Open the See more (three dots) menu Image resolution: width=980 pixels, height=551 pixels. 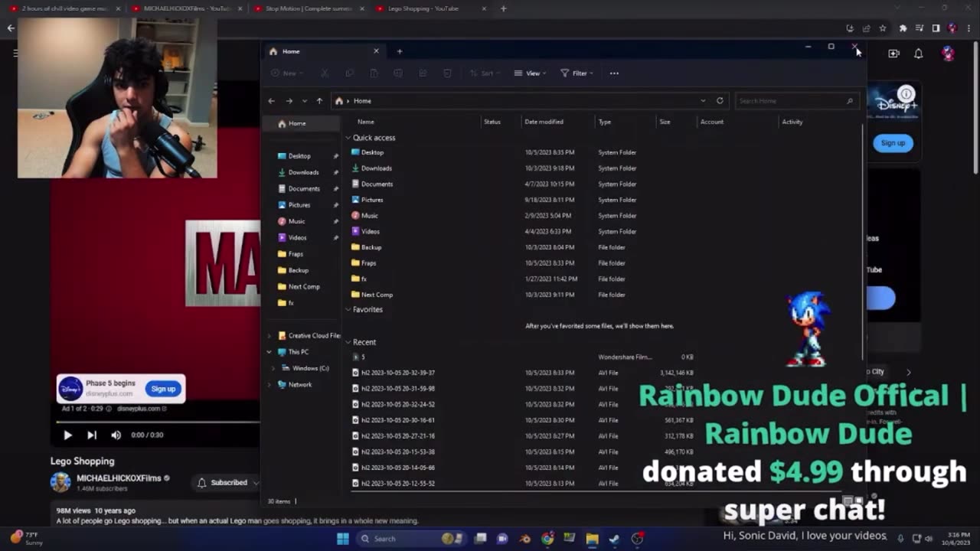click(x=614, y=73)
